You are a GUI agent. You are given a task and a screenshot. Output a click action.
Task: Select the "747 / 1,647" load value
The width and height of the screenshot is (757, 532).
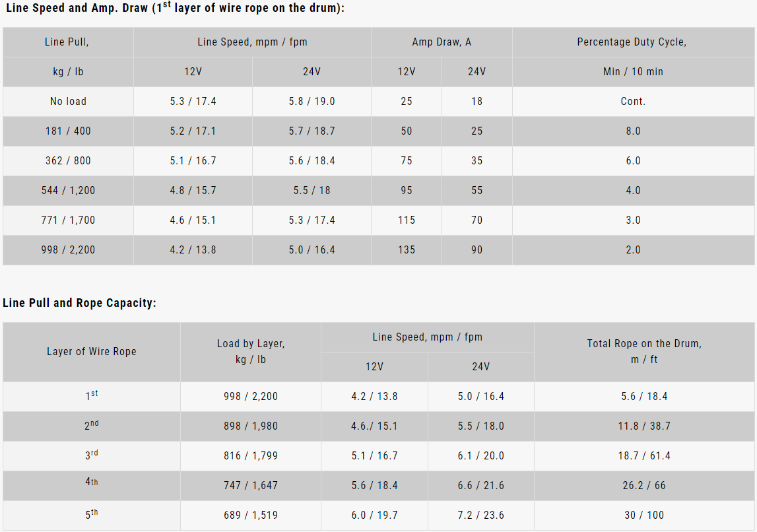tap(251, 486)
